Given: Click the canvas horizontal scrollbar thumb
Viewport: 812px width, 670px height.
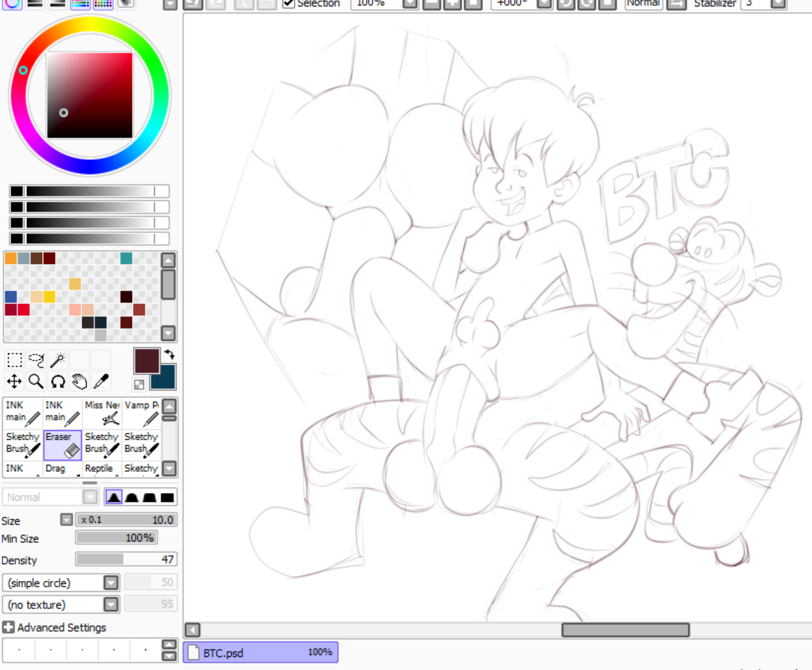Looking at the screenshot, I should tap(625, 630).
